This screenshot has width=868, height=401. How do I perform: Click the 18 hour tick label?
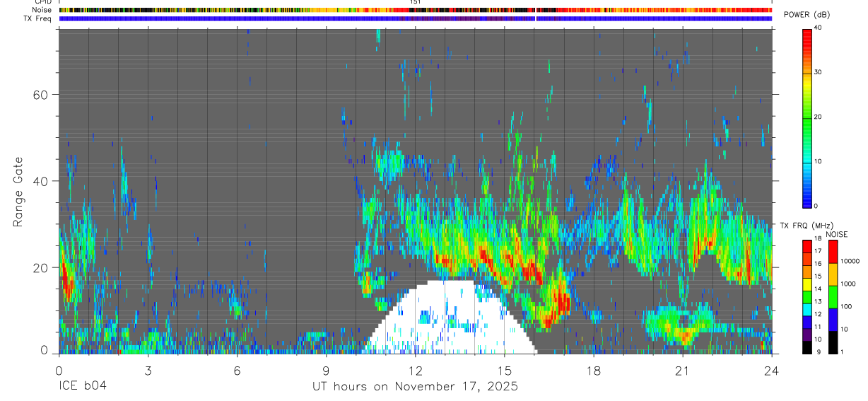tap(594, 371)
